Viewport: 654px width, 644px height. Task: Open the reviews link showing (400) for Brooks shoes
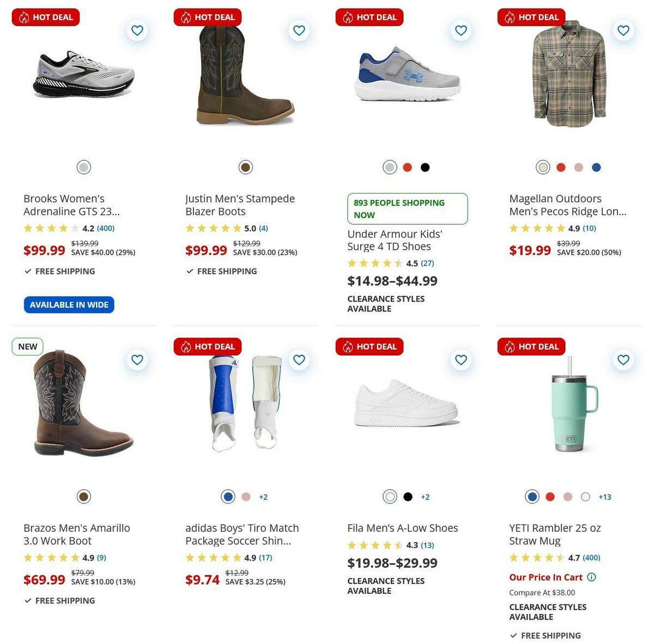(x=105, y=228)
